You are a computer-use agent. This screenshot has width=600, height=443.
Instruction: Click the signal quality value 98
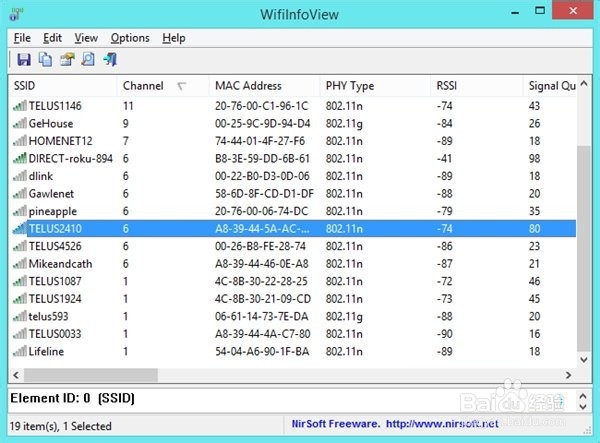click(x=535, y=158)
